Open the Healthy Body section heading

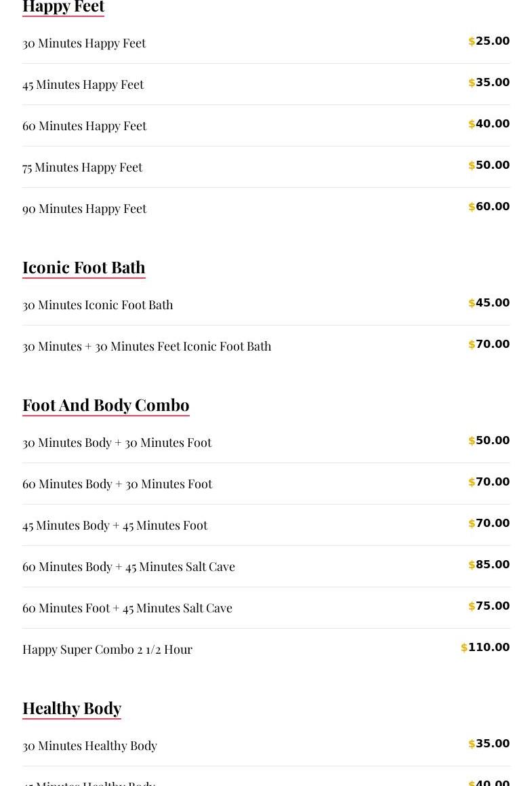tap(71, 708)
